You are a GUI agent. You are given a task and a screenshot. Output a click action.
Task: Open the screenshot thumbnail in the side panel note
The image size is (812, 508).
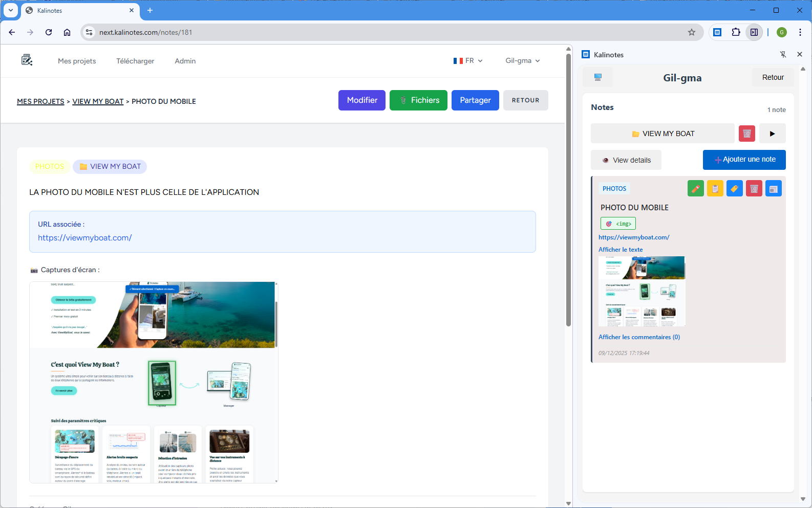(x=642, y=291)
